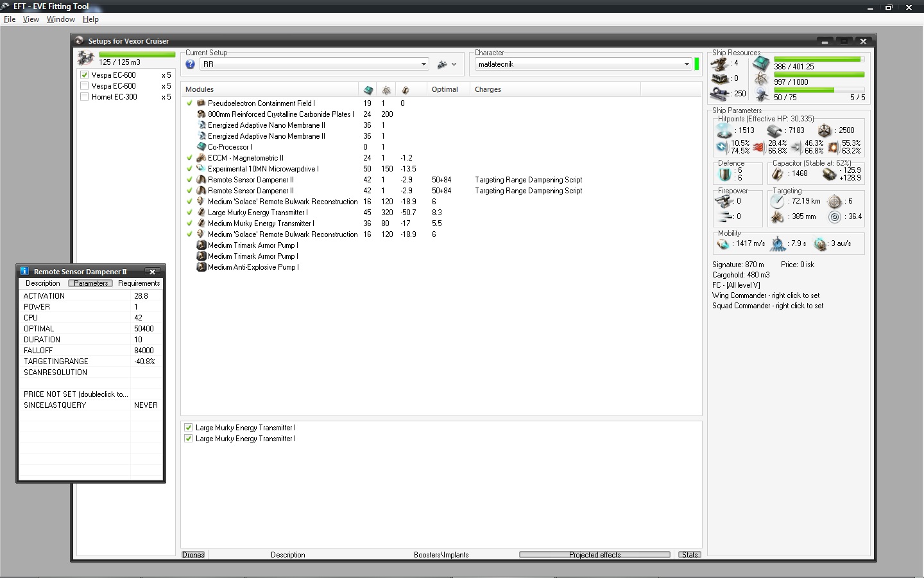Open the Window menu
The image size is (924, 578).
click(x=61, y=19)
